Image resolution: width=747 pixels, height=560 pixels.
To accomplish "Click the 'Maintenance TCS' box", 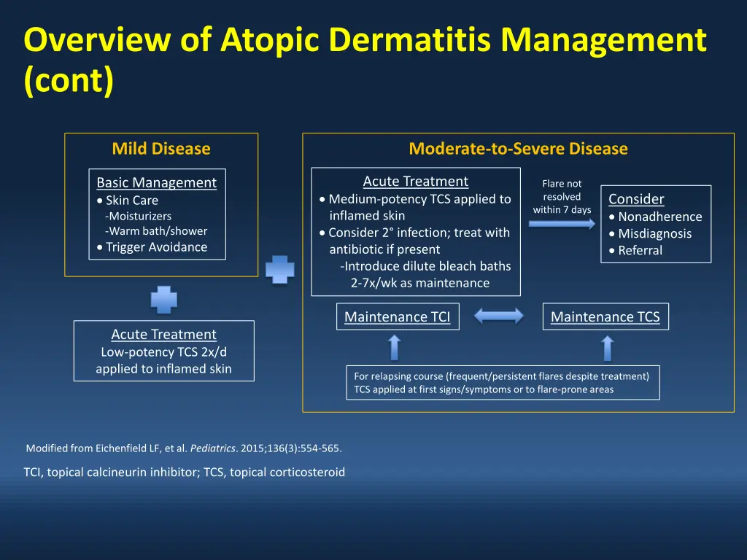I will click(x=605, y=316).
